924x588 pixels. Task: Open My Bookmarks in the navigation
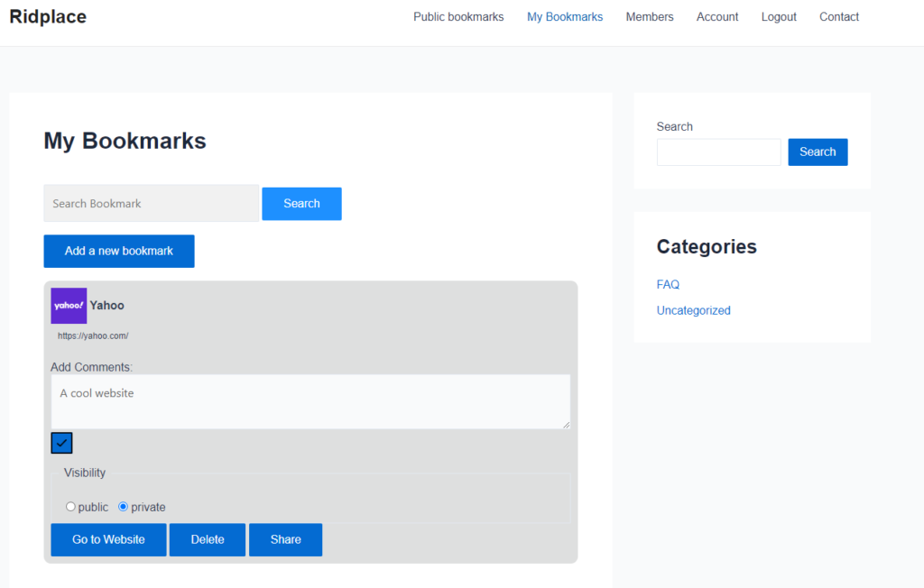(x=565, y=17)
